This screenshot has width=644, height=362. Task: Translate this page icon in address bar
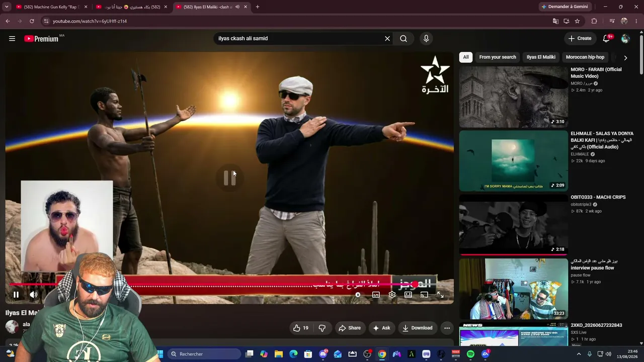pyautogui.click(x=555, y=21)
